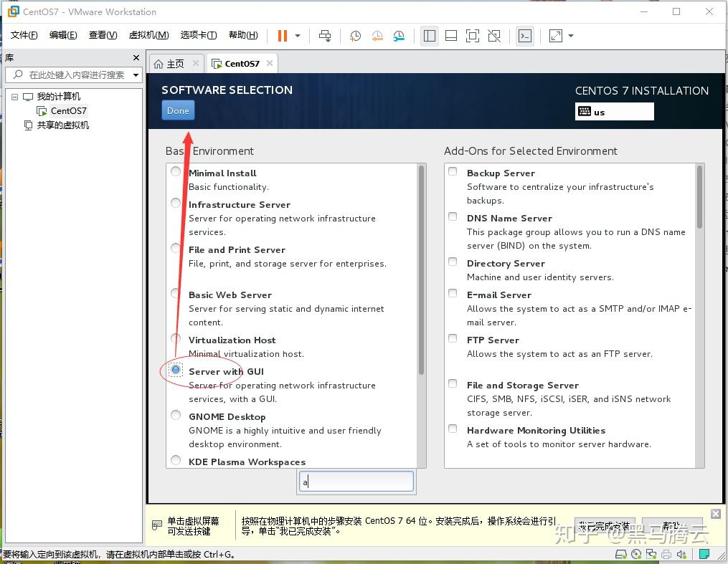
Task: Click the sound device icon in status bar
Action: (x=681, y=553)
